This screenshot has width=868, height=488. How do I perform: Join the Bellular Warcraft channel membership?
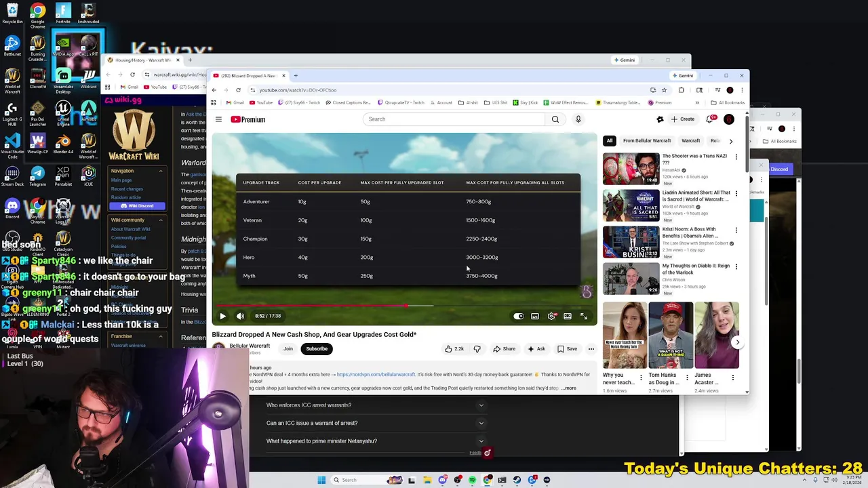tap(288, 349)
